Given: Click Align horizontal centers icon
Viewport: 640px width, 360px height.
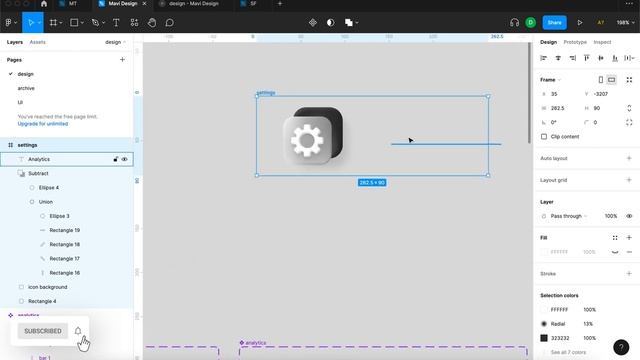Looking at the screenshot, I should tap(558, 58).
